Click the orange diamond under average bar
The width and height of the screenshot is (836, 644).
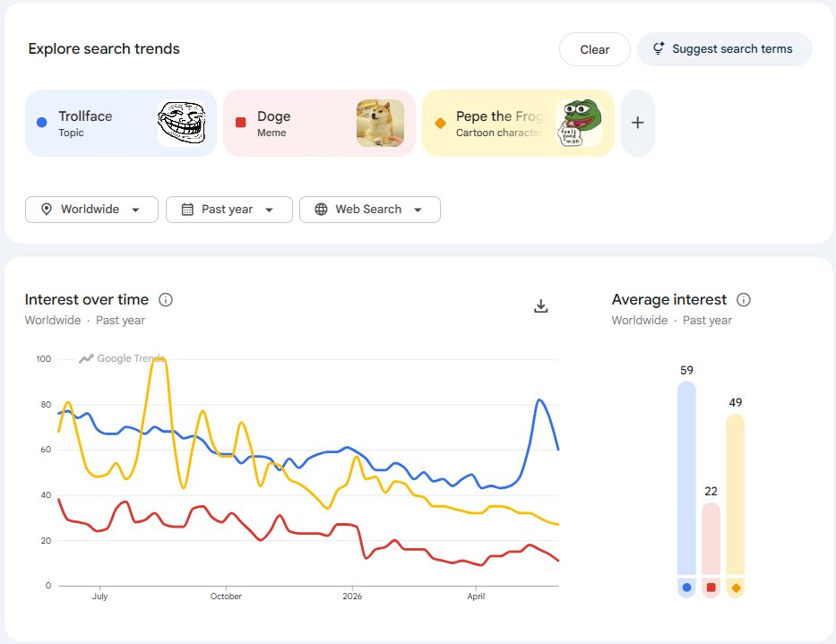(x=736, y=588)
